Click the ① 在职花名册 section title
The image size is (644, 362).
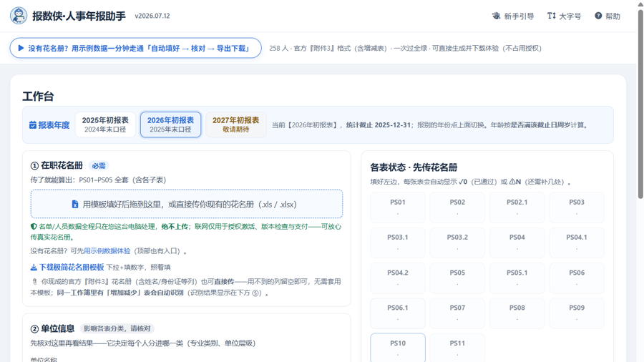point(57,165)
